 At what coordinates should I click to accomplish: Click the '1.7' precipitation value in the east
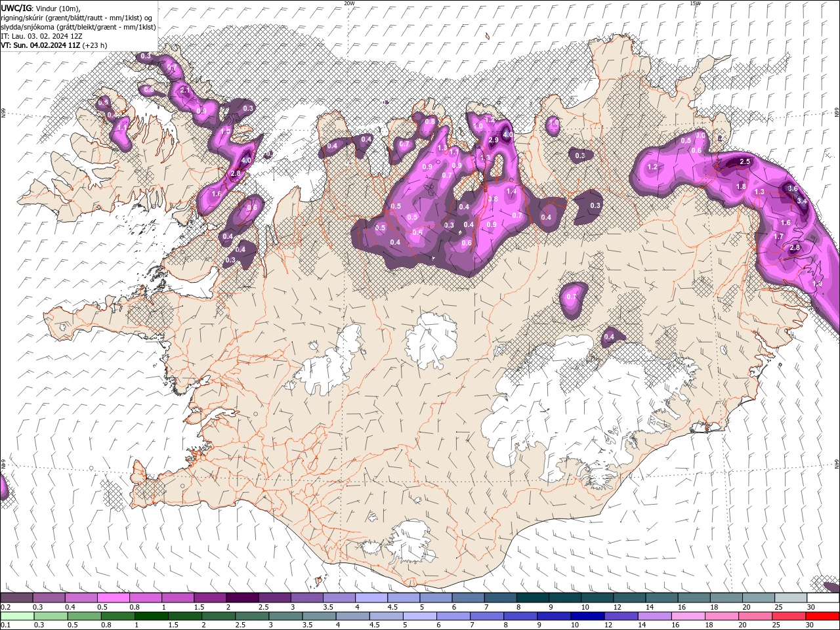pos(778,236)
